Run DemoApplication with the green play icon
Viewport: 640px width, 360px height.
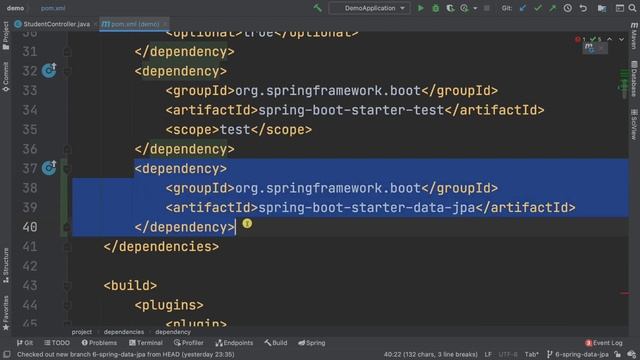point(420,8)
